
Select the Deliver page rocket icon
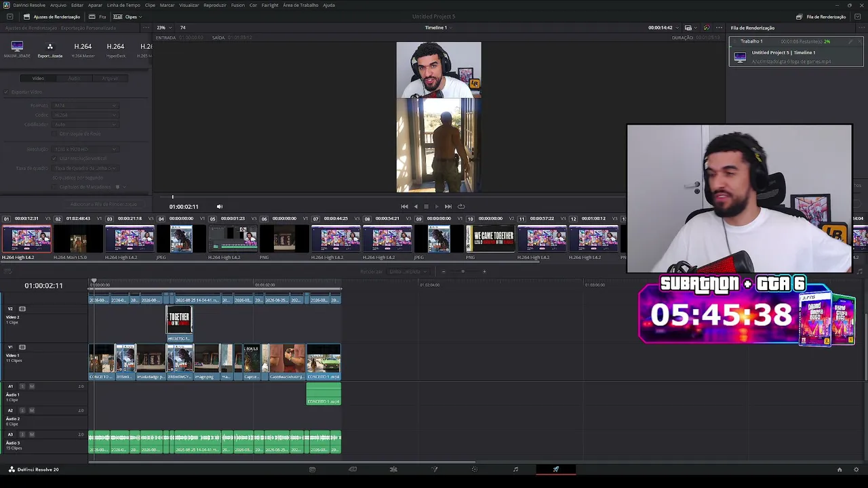[x=556, y=469]
